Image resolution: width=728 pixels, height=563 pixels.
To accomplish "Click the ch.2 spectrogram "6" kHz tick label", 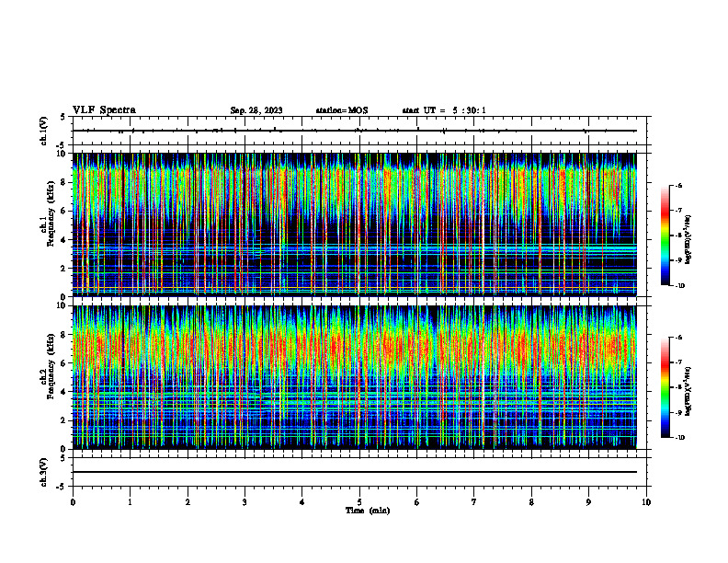I will (64, 363).
